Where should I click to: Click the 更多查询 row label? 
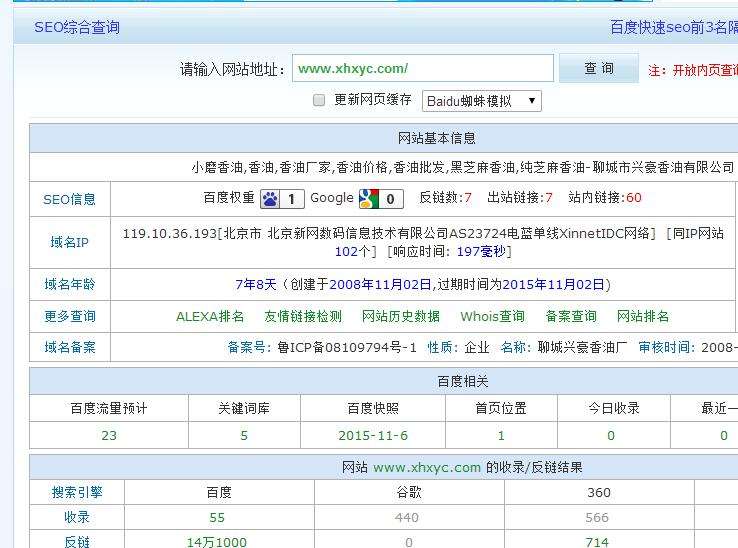click(70, 316)
